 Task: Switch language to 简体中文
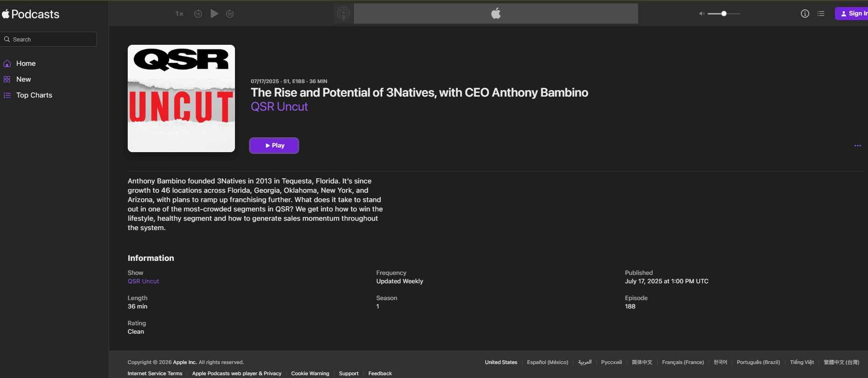point(642,362)
